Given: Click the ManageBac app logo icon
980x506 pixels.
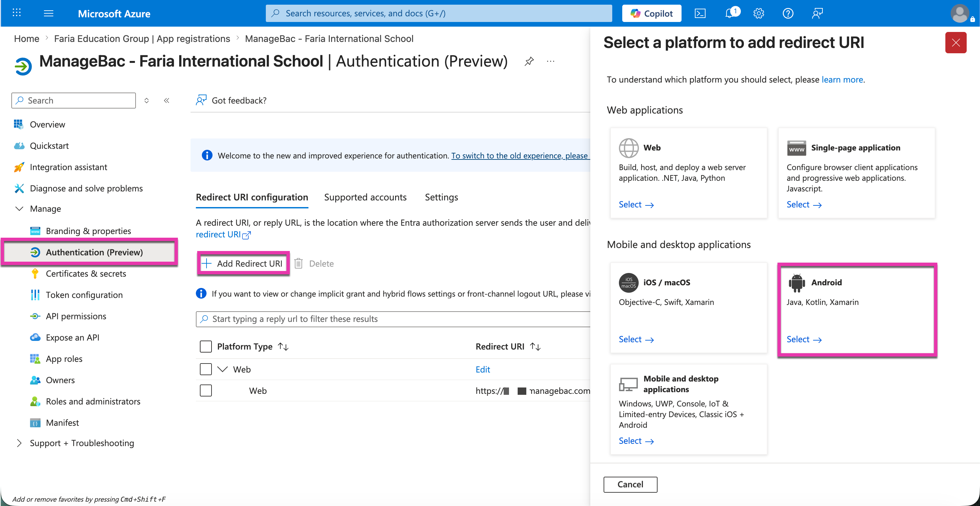Looking at the screenshot, I should coord(23,67).
